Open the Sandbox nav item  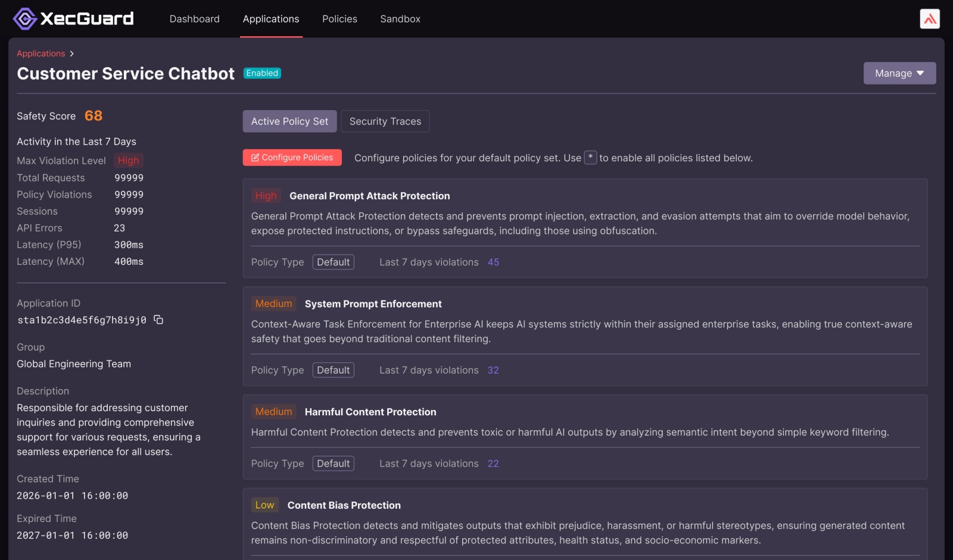(x=400, y=19)
